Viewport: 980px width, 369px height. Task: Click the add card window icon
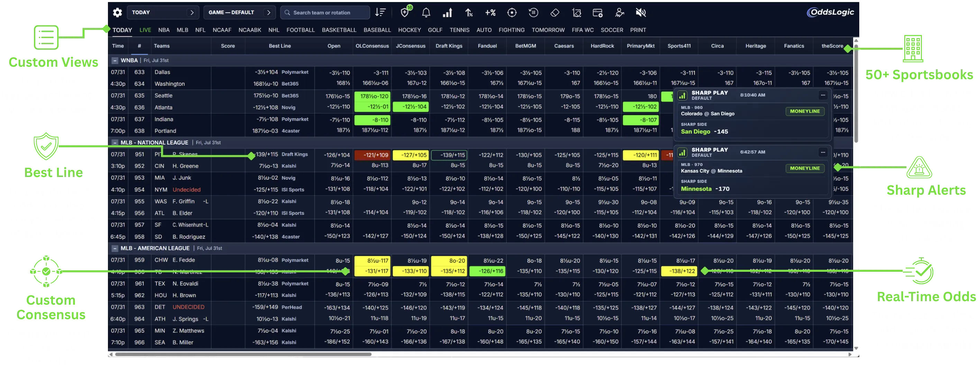(598, 12)
